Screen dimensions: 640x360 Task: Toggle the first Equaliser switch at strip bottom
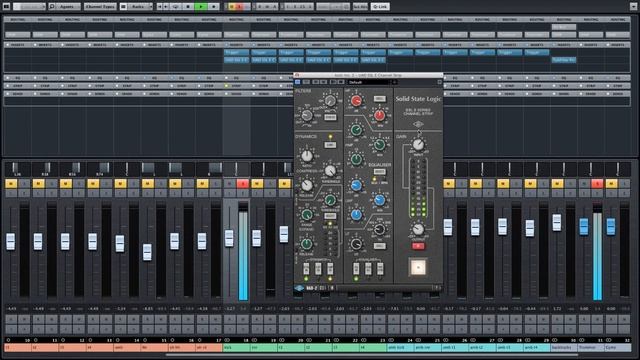[356, 269]
